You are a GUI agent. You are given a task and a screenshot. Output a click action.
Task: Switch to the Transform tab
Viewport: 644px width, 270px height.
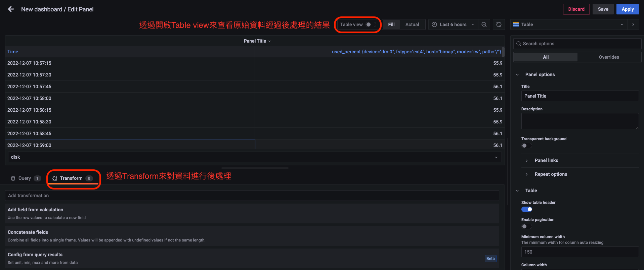[71, 178]
